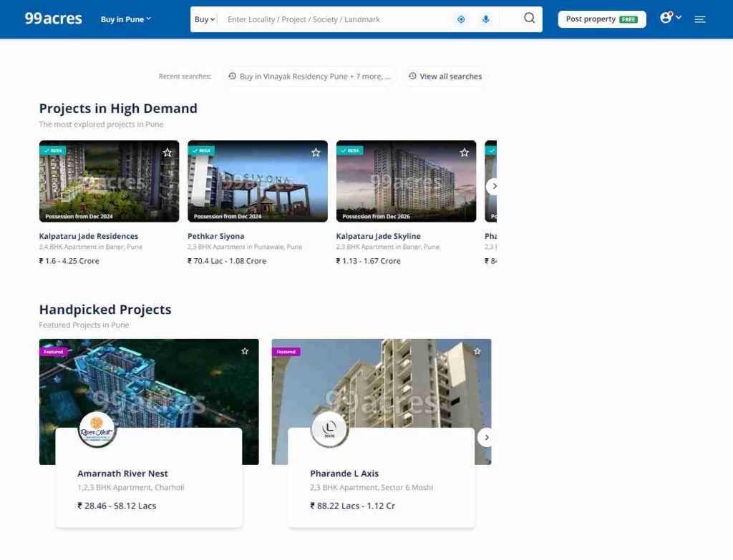This screenshot has height=560, width=733.
Task: Star the Amarnath River Nest project
Action: coord(245,351)
